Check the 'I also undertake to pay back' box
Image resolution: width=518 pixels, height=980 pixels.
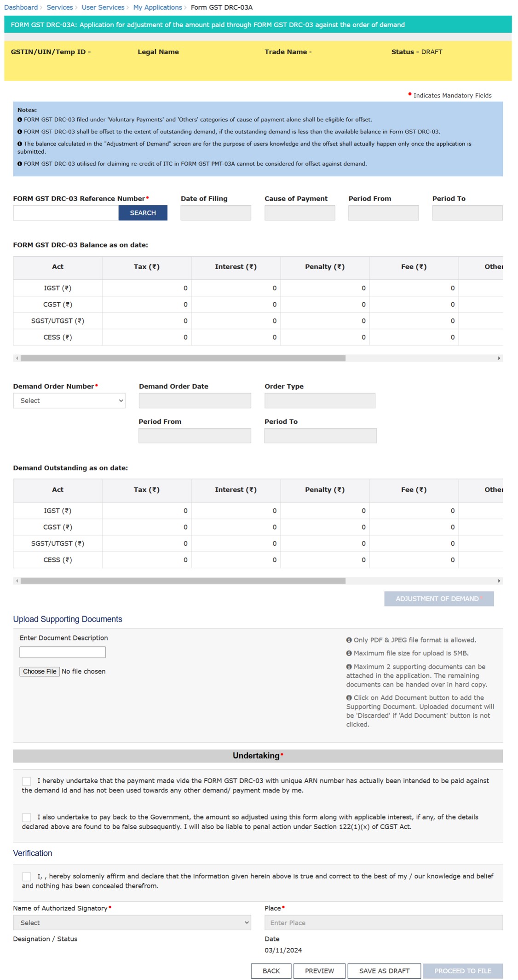click(27, 818)
